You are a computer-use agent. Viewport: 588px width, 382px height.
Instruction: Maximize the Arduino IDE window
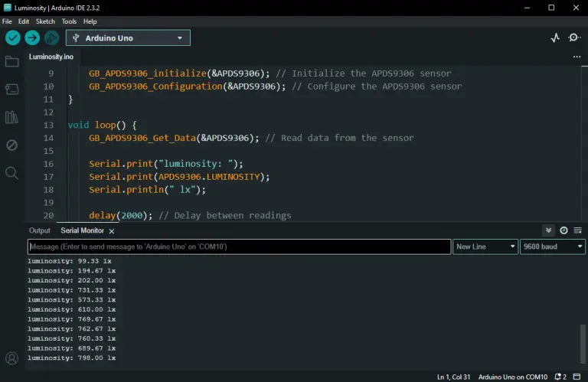coord(551,8)
